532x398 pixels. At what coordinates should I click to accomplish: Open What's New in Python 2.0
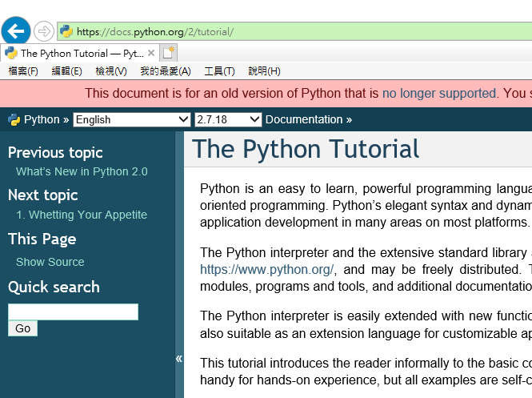point(82,171)
